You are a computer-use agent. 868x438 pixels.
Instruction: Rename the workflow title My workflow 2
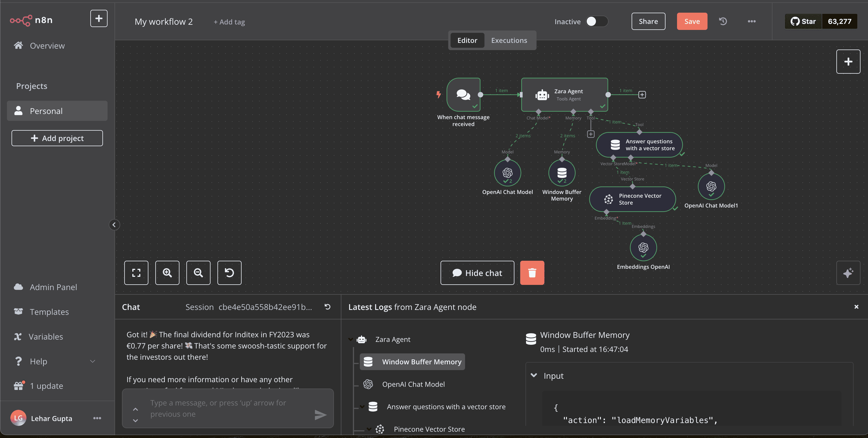point(164,22)
